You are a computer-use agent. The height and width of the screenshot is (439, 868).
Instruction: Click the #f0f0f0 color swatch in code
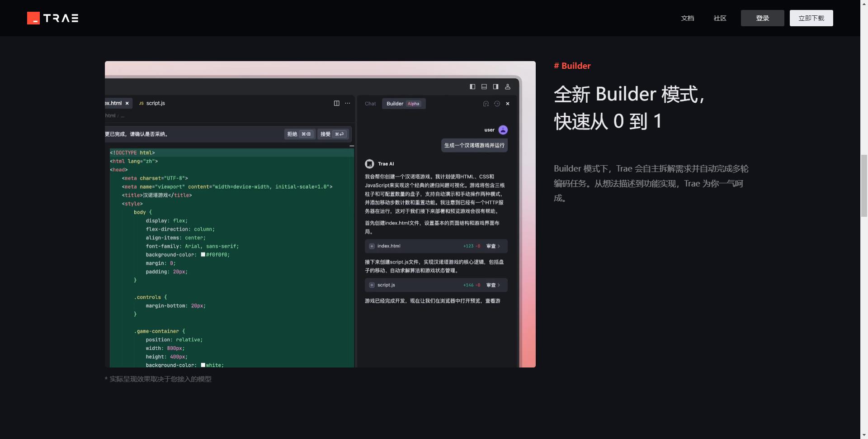click(203, 254)
